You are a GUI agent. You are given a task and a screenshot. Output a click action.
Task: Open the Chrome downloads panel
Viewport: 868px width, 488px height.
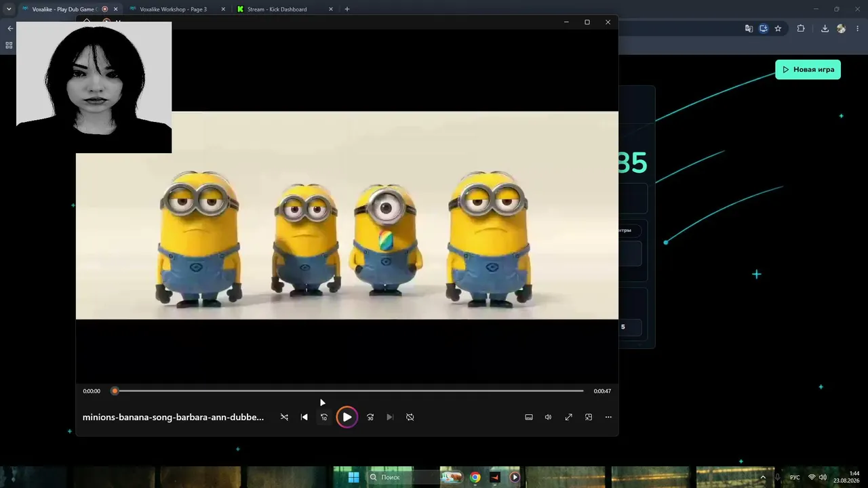(825, 28)
